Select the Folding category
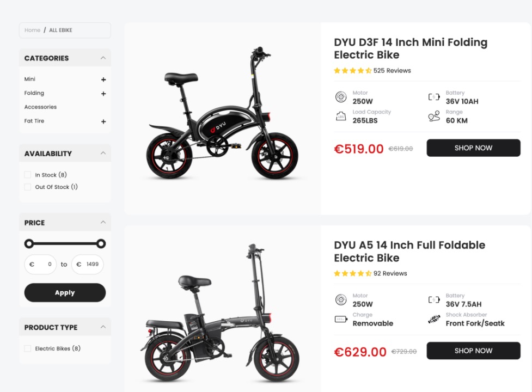The image size is (532, 392). click(x=34, y=93)
